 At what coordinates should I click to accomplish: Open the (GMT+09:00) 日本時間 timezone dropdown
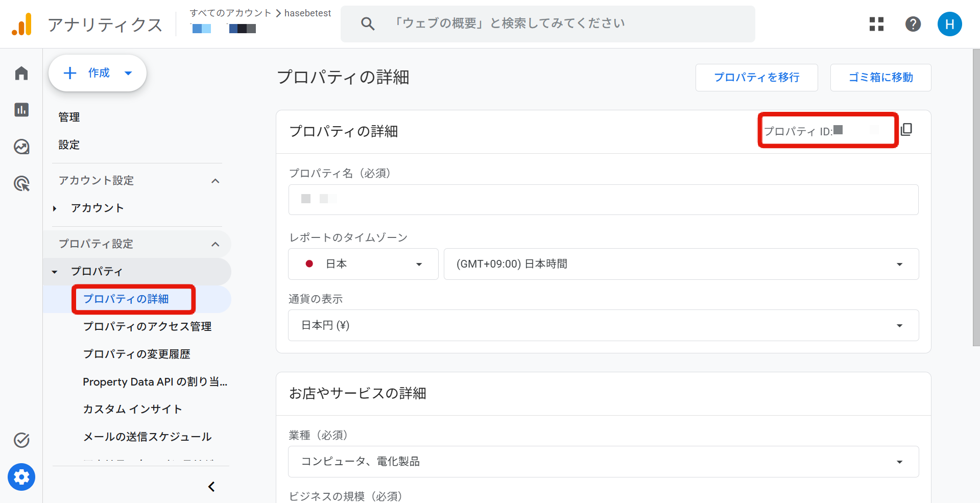pyautogui.click(x=681, y=264)
